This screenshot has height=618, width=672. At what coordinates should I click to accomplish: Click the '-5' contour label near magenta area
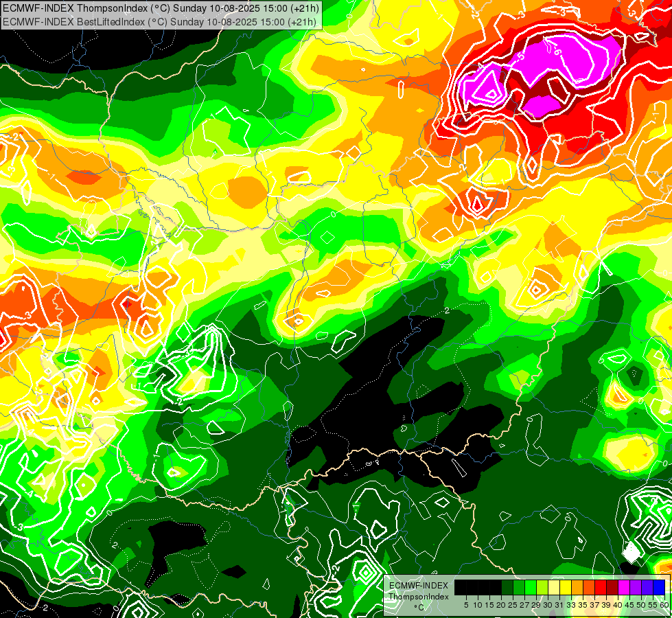(520, 56)
